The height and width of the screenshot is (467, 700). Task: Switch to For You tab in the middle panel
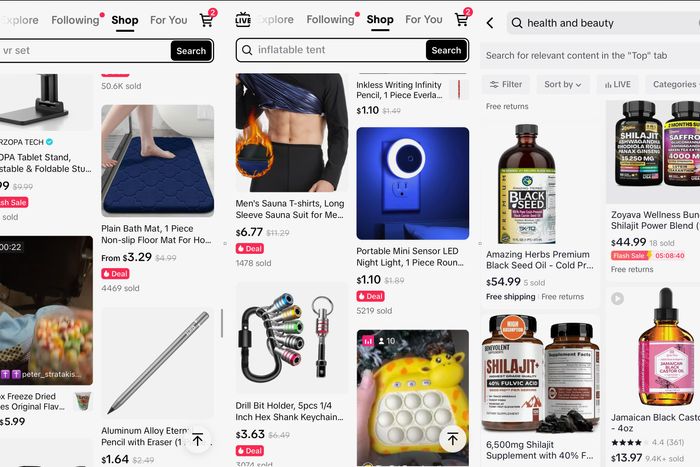(x=424, y=20)
